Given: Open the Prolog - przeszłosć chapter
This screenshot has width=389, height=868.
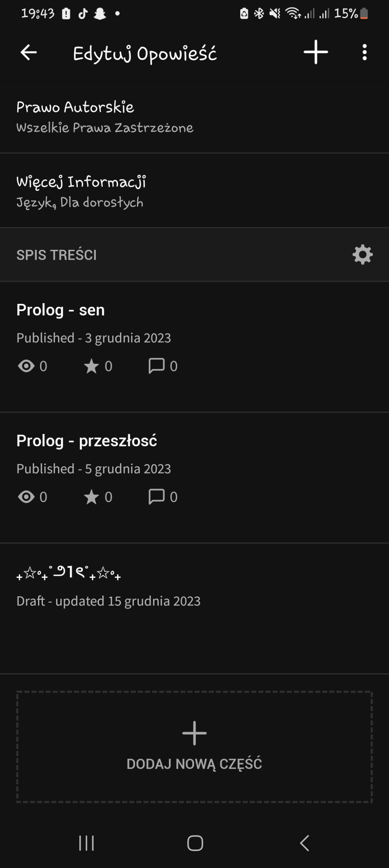Looking at the screenshot, I should click(87, 441).
